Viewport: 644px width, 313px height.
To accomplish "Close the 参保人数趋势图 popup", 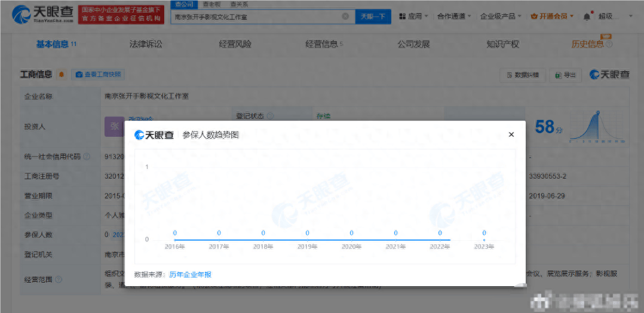I will [511, 134].
